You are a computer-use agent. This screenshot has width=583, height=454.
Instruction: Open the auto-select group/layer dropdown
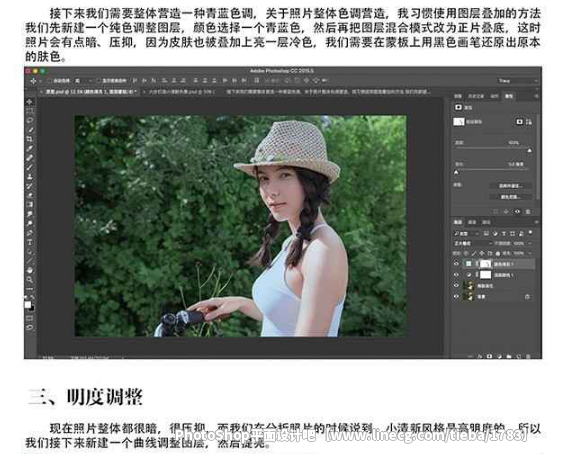point(83,81)
